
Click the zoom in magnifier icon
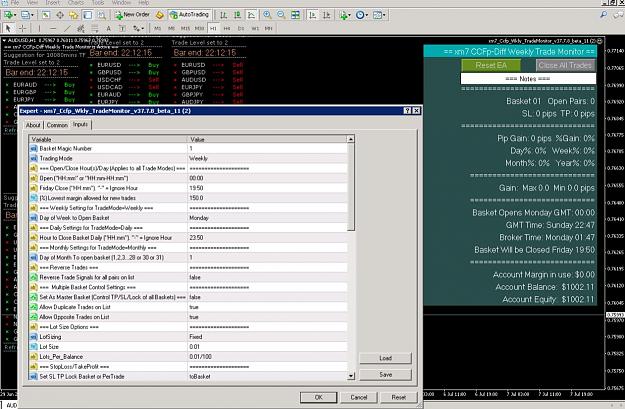click(267, 15)
